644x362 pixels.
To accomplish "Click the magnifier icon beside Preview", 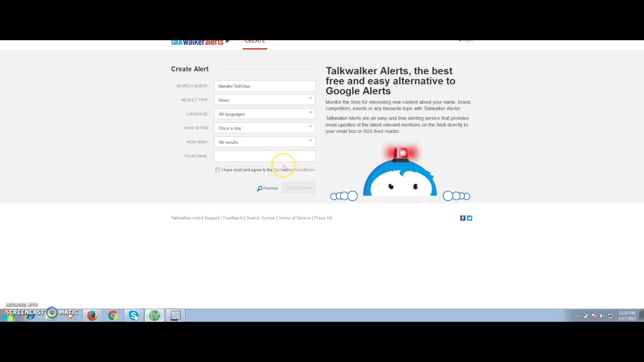I will click(260, 189).
